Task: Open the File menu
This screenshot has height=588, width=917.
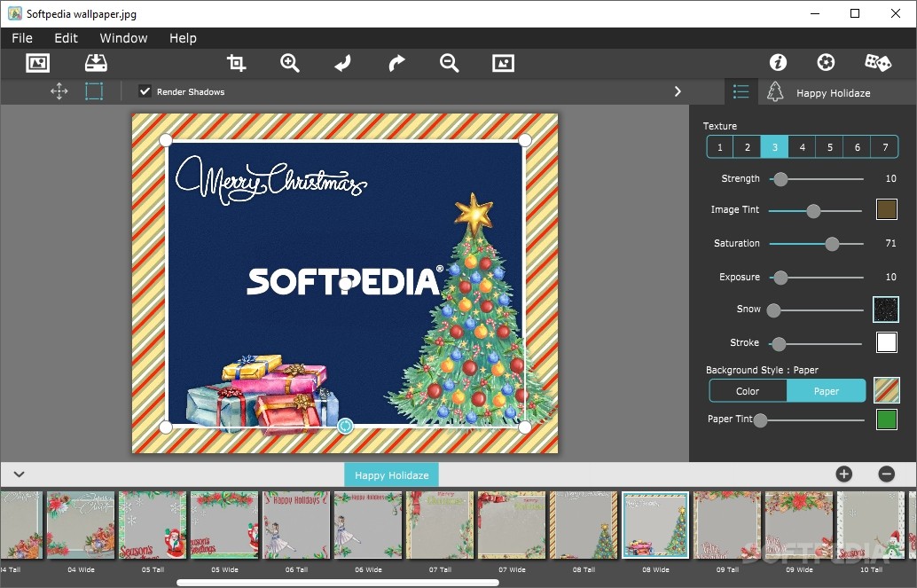Action: (22, 38)
